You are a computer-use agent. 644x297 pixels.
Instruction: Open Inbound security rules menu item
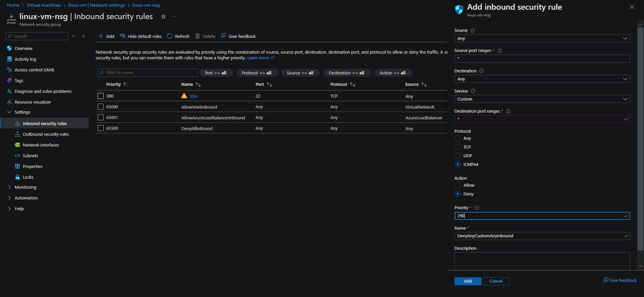click(45, 123)
